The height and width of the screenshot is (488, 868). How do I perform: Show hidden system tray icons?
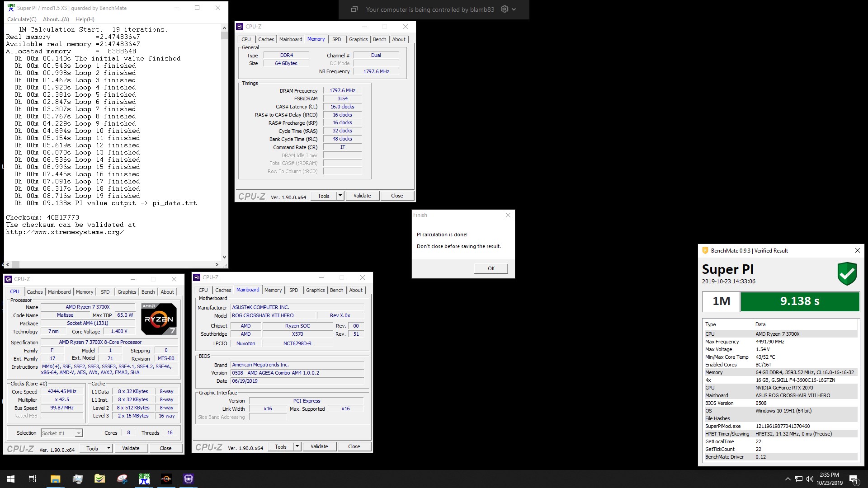click(788, 479)
